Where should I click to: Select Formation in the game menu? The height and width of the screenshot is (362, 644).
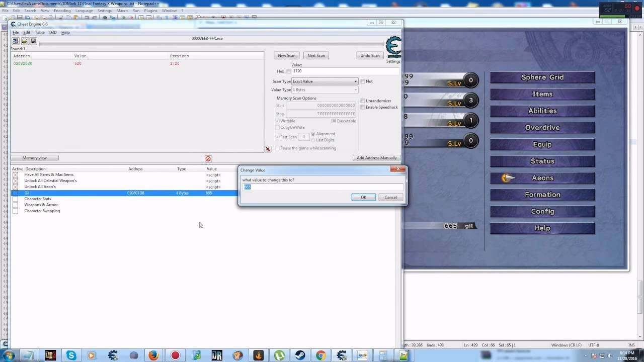point(542,195)
